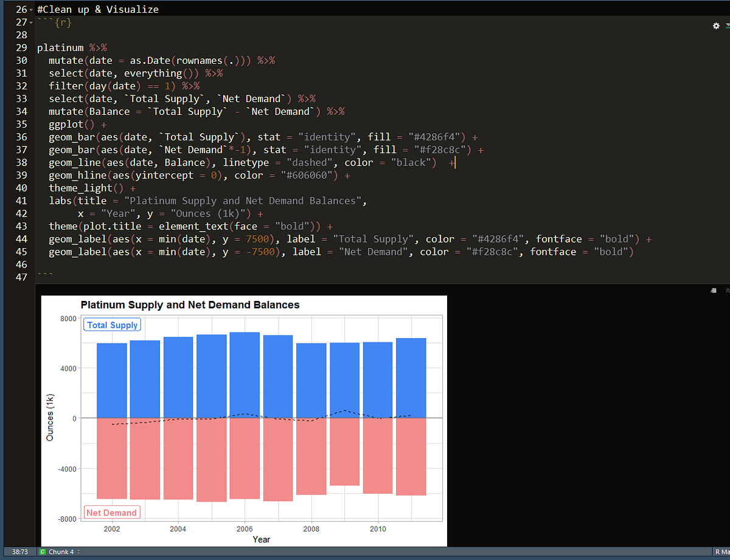730x560 pixels.
Task: Select the hex color "#4286f4" on line 36
Action: coord(434,137)
